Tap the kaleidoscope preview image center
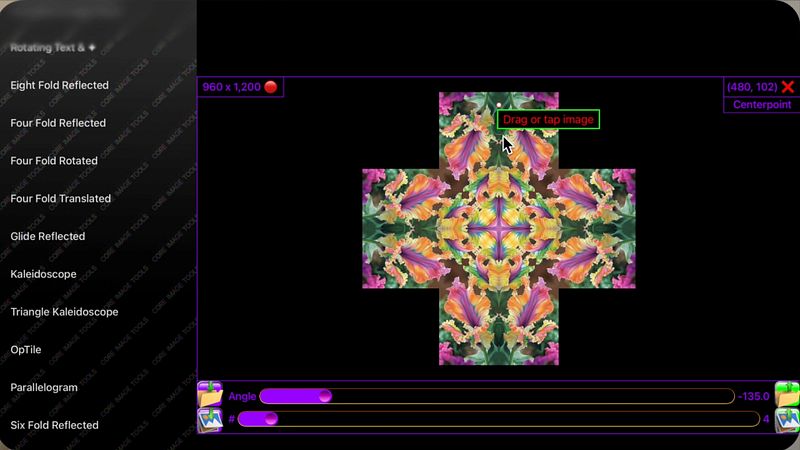This screenshot has width=800, height=450. 499,229
